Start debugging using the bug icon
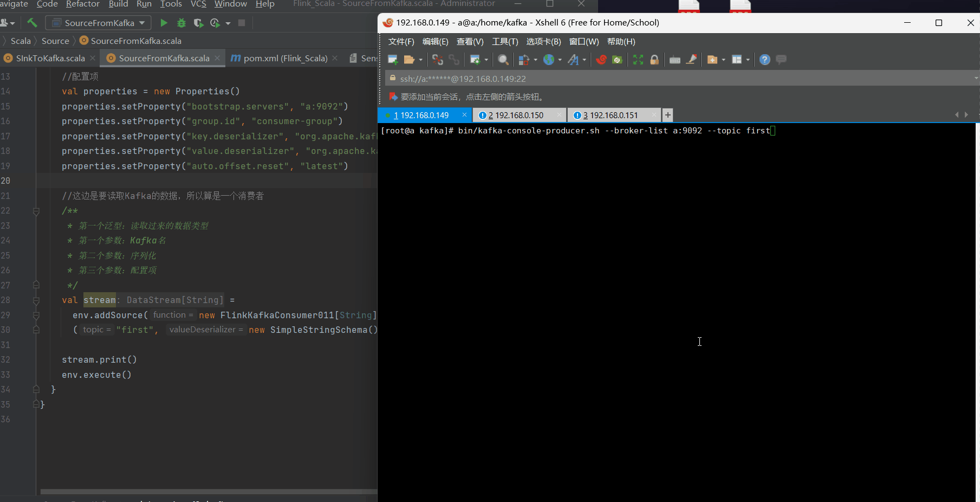The height and width of the screenshot is (502, 980). coord(181,23)
